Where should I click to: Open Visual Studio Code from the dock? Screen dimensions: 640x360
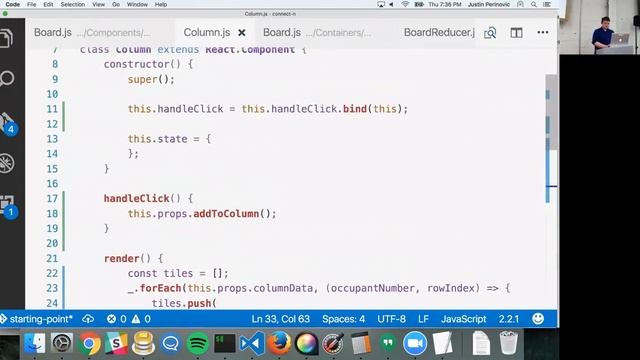click(x=252, y=343)
